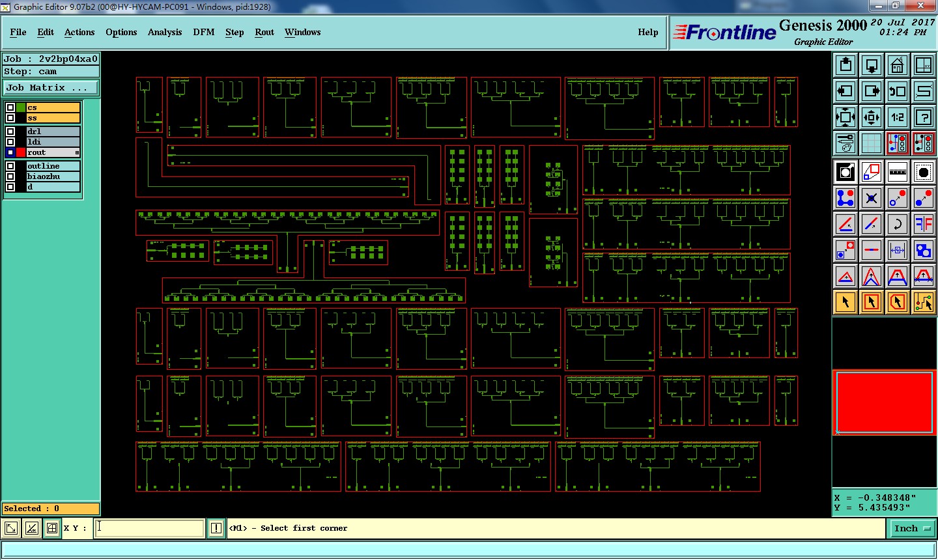938x560 pixels.
Task: Open the DFM menu
Action: [203, 32]
